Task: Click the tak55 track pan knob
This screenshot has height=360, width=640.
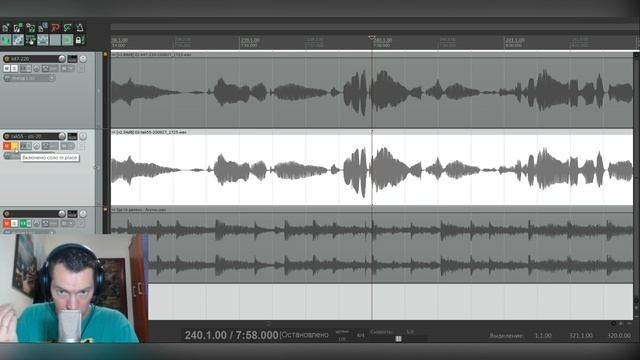Action: tap(83, 136)
